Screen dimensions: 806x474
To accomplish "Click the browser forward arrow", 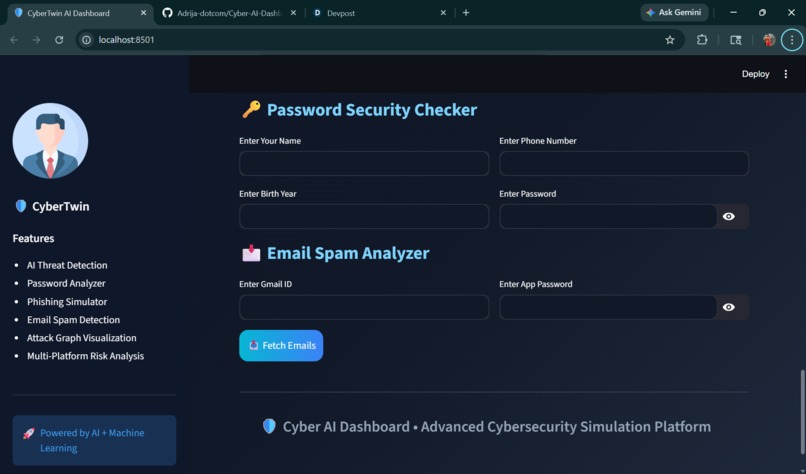I will tap(36, 40).
